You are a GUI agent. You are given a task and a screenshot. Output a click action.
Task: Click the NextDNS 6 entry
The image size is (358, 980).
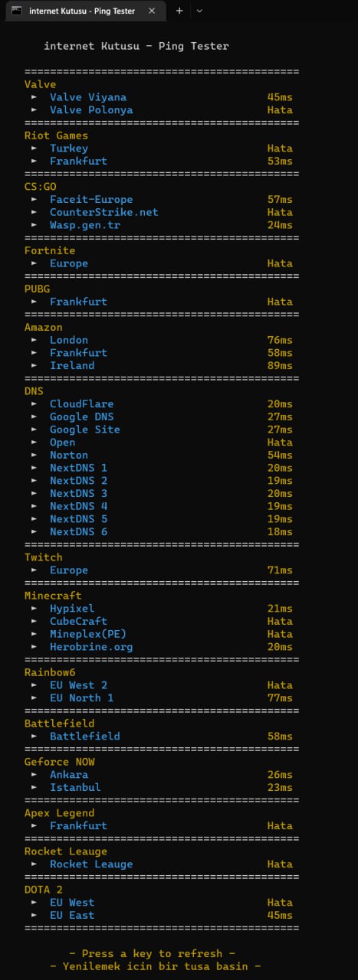click(x=79, y=532)
